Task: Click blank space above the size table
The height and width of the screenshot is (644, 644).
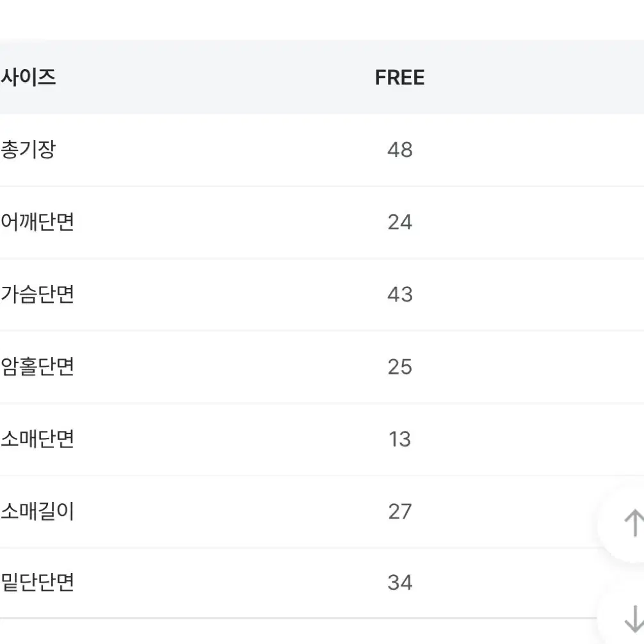Action: [322, 20]
